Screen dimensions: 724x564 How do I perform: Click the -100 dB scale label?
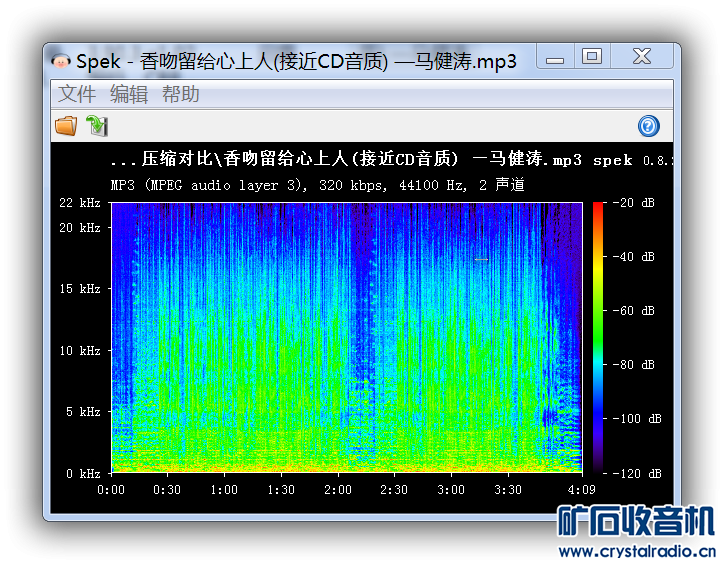637,419
